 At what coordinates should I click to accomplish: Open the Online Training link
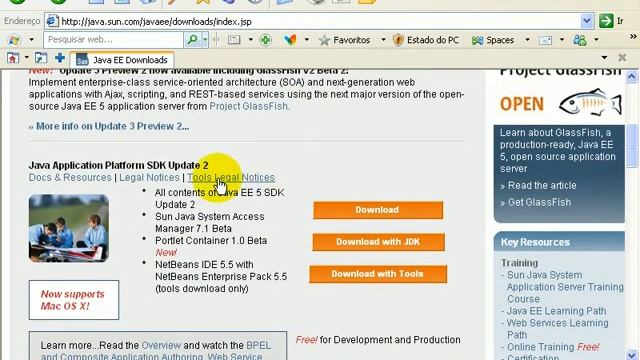coord(541,347)
